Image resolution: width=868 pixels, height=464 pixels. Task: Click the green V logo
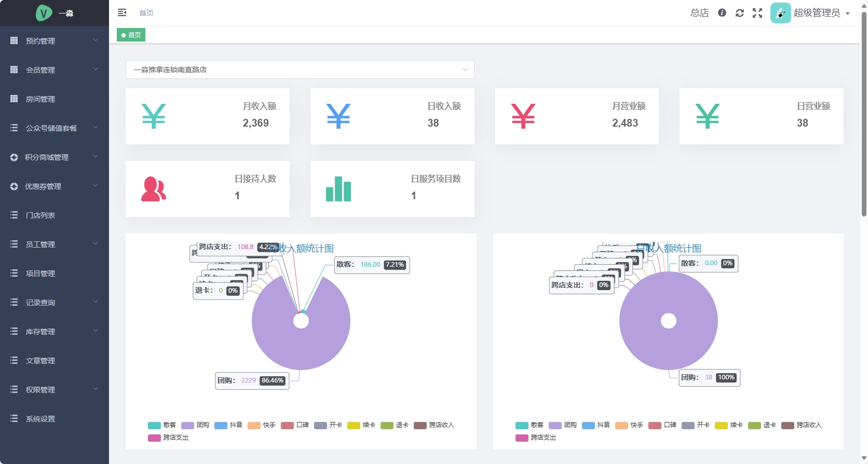point(44,13)
